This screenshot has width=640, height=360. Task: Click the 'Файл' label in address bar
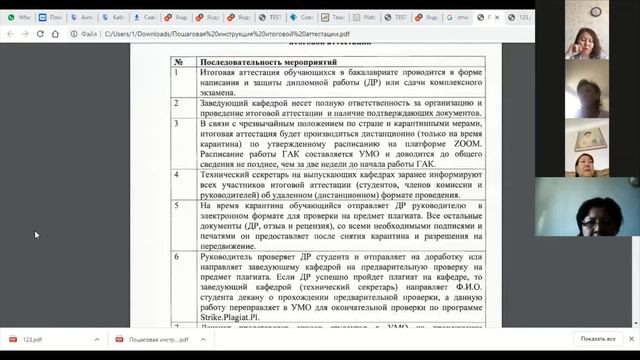89,34
